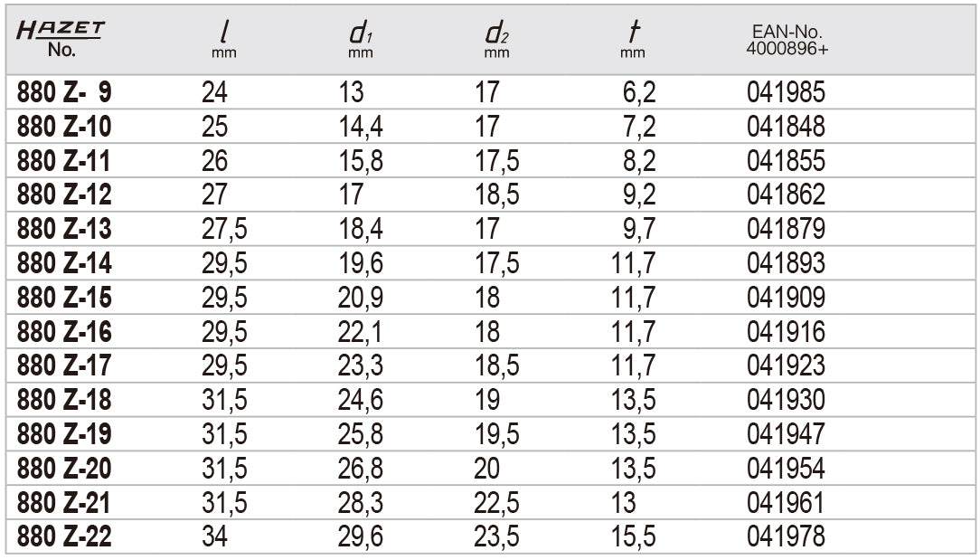Screen dimensions: 980x560
Task: Click the d2 mm column header
Action: [x=496, y=41]
